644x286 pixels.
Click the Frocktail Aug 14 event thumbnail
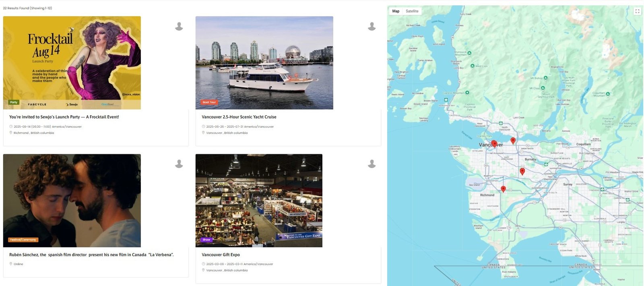point(72,62)
